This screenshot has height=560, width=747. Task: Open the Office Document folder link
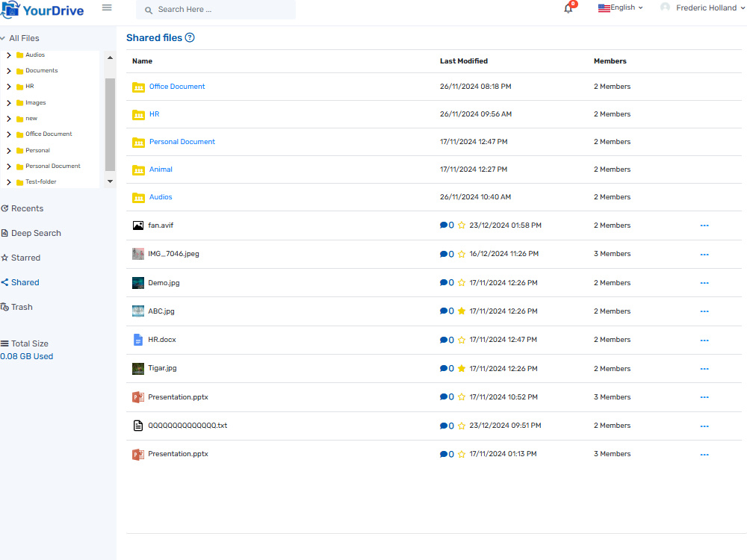177,87
